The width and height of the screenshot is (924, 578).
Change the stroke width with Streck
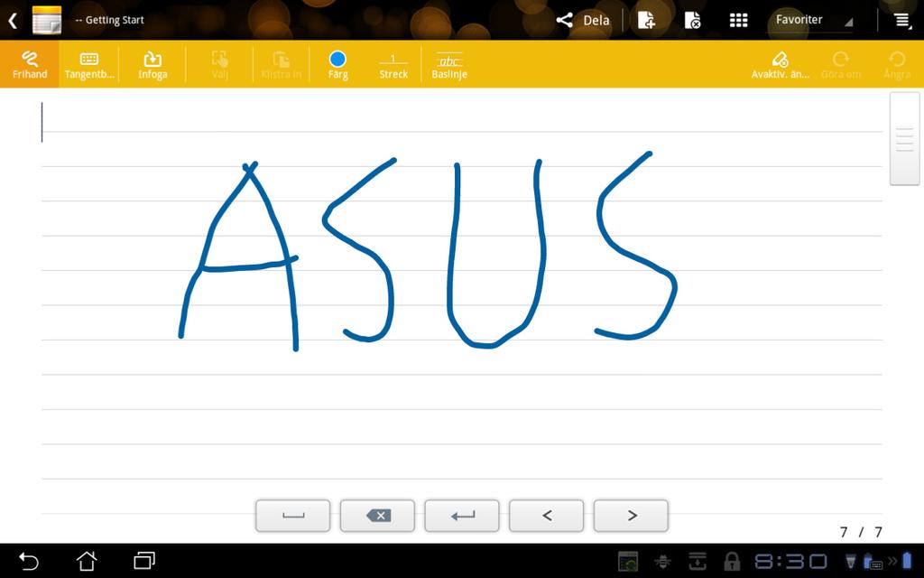(393, 65)
